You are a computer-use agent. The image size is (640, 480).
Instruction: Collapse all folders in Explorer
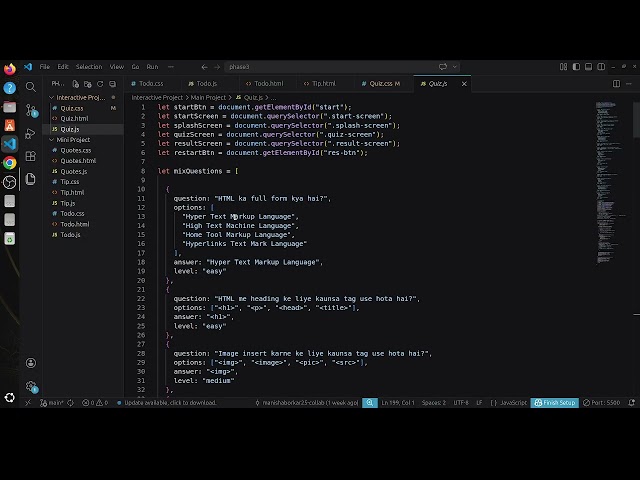[112, 84]
